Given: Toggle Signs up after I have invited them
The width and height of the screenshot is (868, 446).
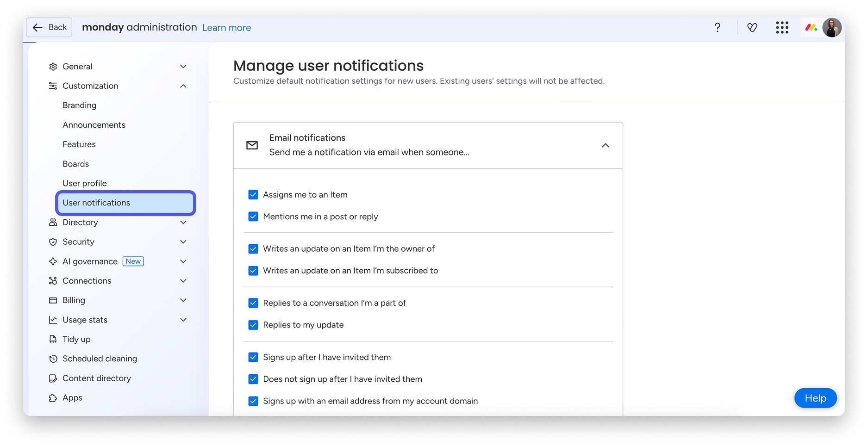Looking at the screenshot, I should [x=253, y=357].
